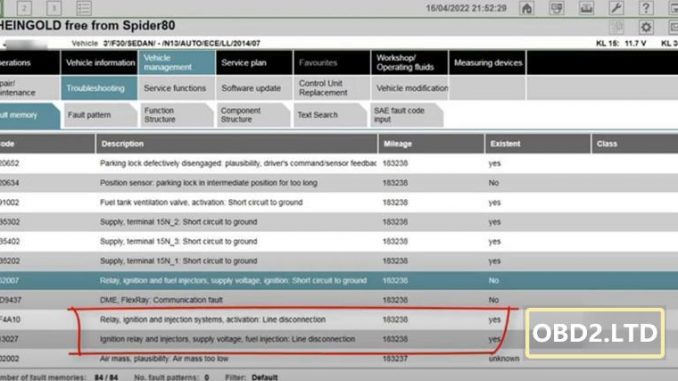Click the Service functions button
The height and width of the screenshot is (381, 678).
click(x=176, y=88)
